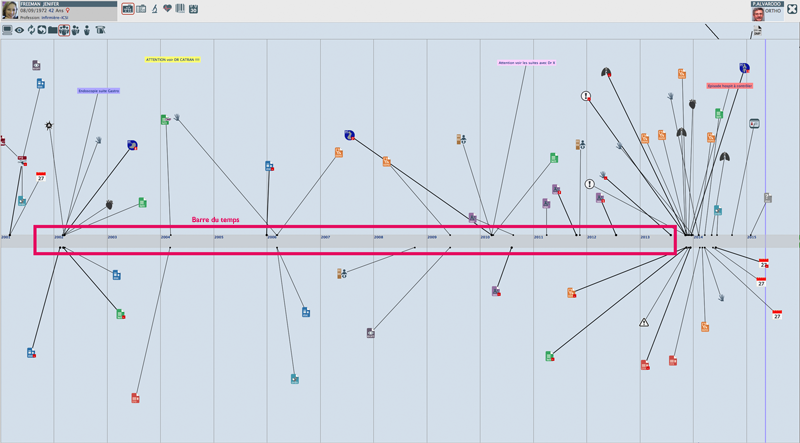Open the folder icon in second toolbar
The height and width of the screenshot is (443, 800).
pyautogui.click(x=53, y=30)
